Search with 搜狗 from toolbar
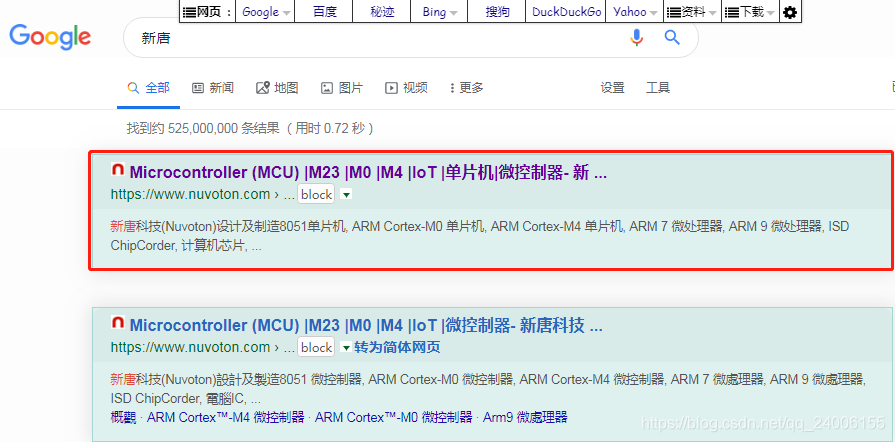 [497, 12]
